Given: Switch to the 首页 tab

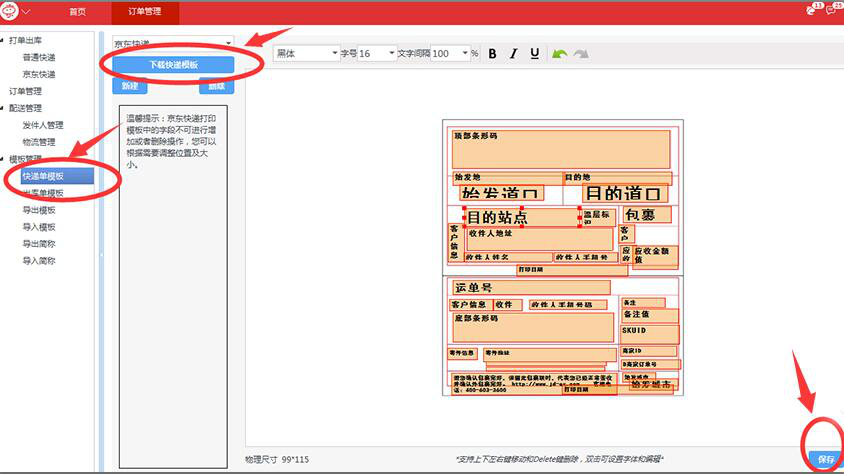Looking at the screenshot, I should [x=77, y=12].
